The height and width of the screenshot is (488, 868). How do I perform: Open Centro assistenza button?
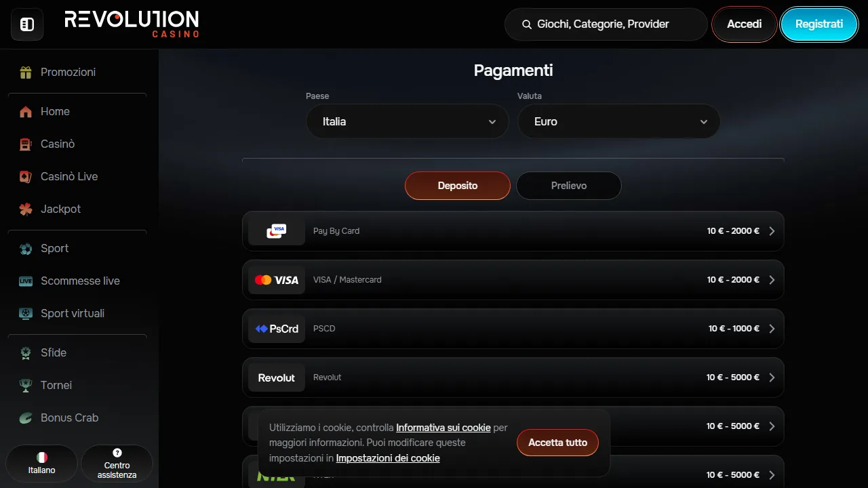tap(117, 464)
